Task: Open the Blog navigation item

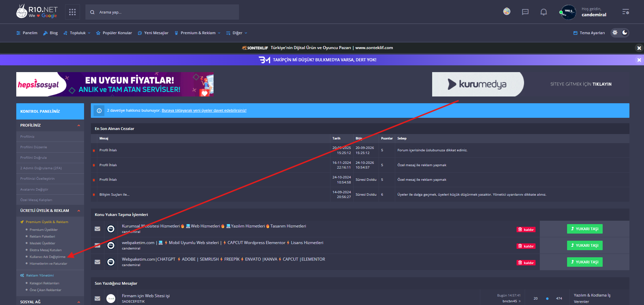Action: coord(51,33)
